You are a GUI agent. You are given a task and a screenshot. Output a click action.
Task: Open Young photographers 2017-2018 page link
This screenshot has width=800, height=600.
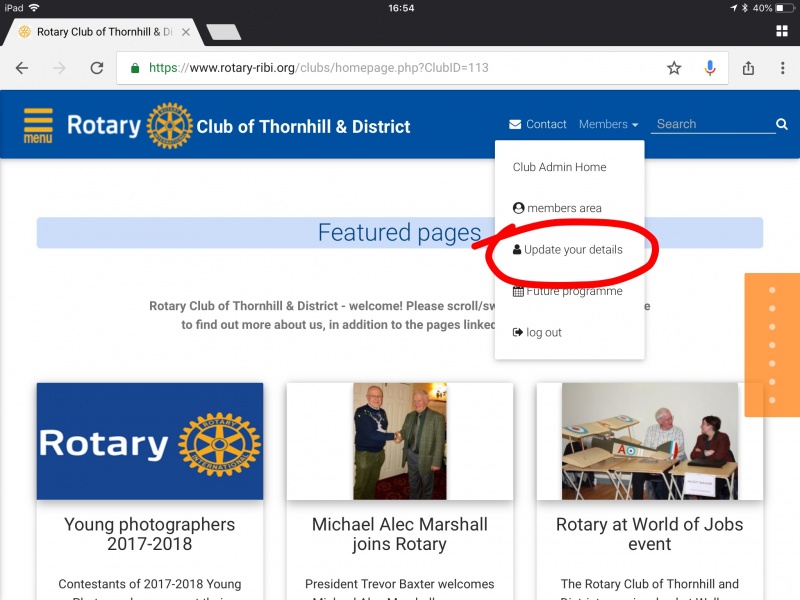(150, 534)
